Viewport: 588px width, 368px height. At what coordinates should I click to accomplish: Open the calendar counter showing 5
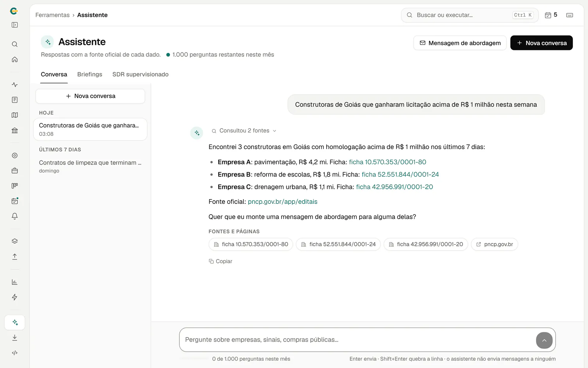coord(551,15)
